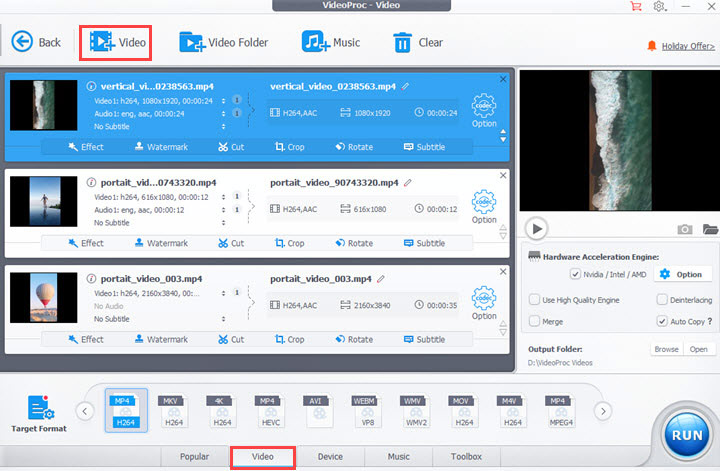Expand Audio1 track selector of vertical_video_0238563.mp4
The height and width of the screenshot is (471, 720).
[x=224, y=113]
